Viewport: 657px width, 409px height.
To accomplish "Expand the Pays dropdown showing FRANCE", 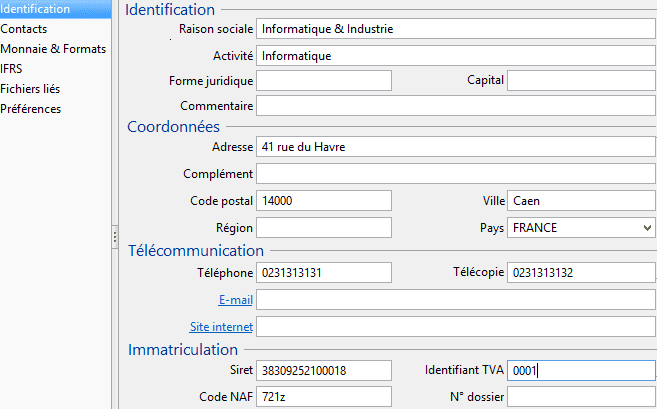I will [581, 228].
